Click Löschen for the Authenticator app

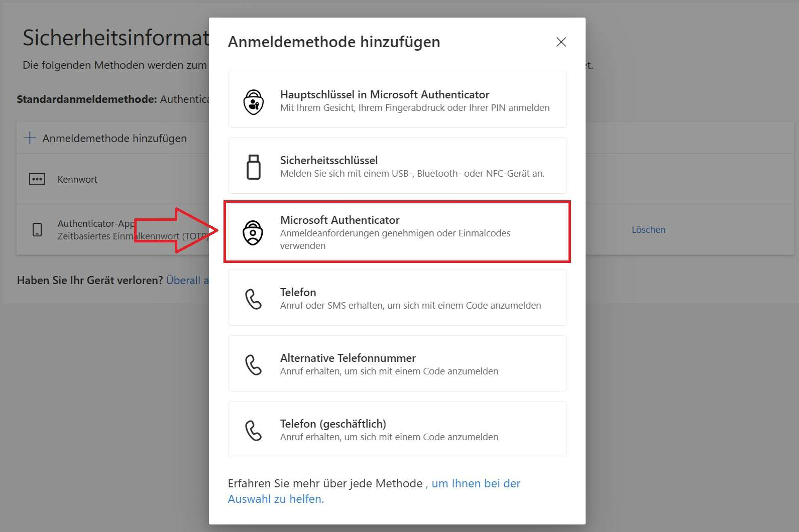[x=648, y=229]
